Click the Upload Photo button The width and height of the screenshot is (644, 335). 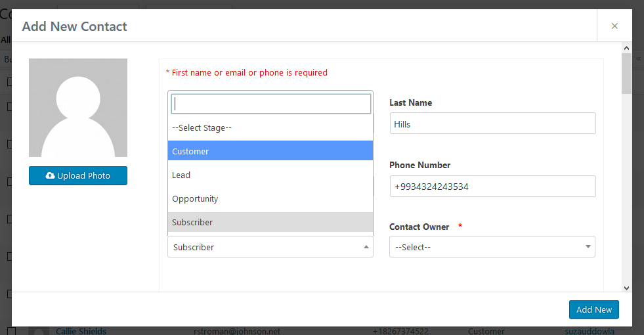[78, 175]
